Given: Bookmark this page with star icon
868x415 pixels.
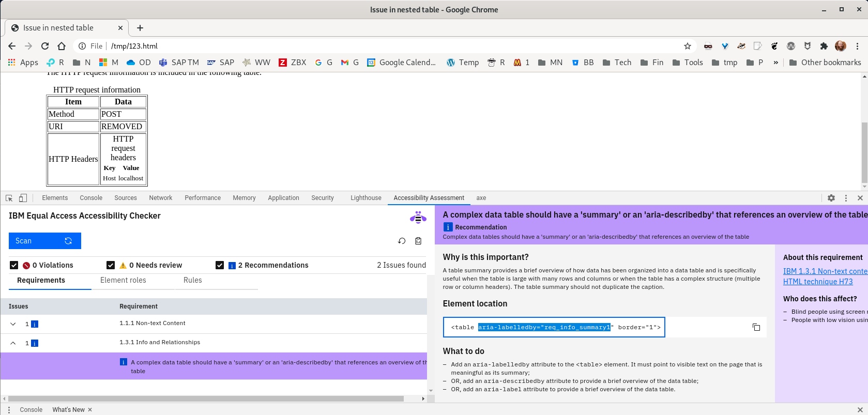Looking at the screenshot, I should [688, 46].
